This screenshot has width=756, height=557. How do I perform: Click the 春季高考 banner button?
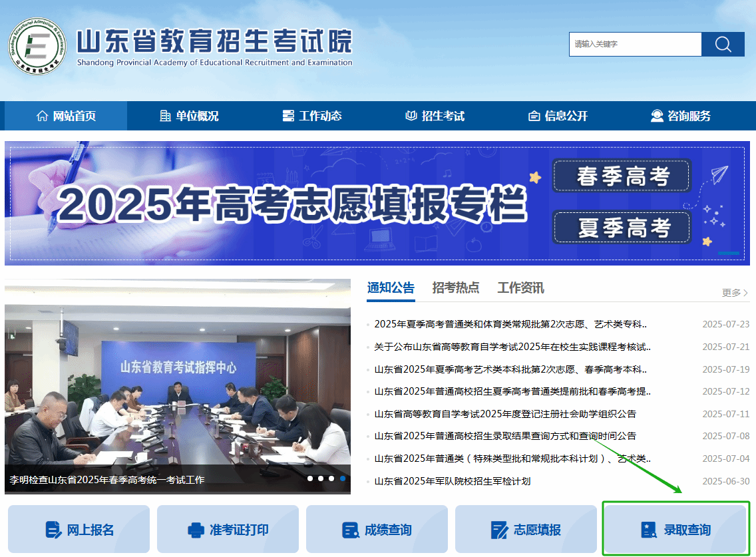click(x=622, y=176)
